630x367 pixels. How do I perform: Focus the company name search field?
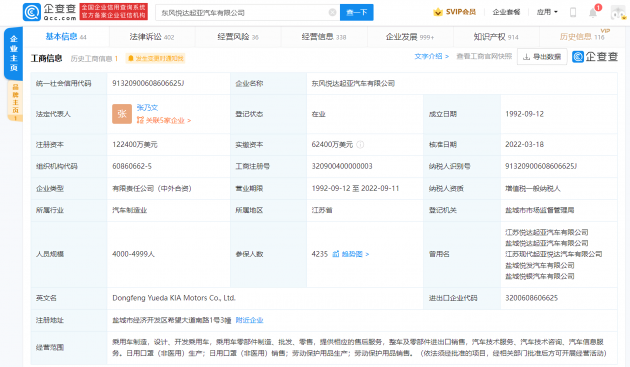pyautogui.click(x=247, y=12)
